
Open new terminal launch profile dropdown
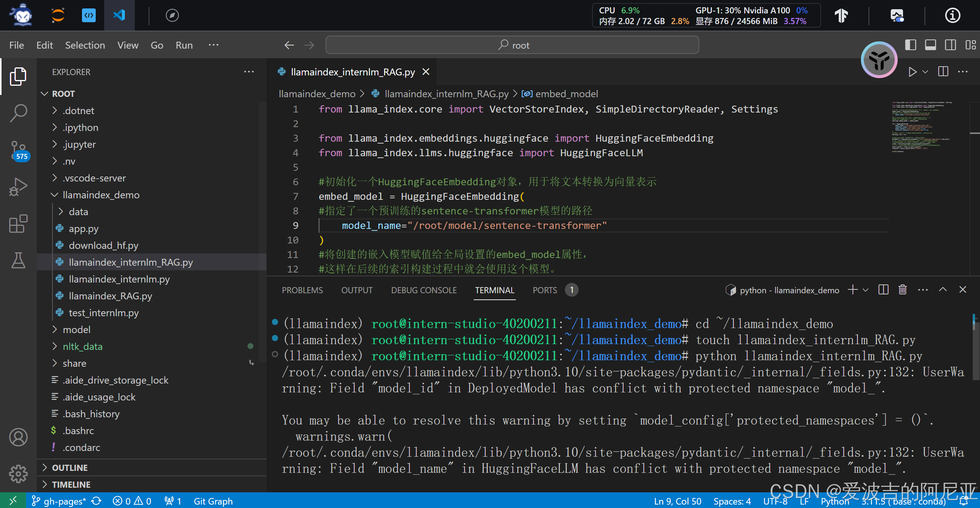tap(865, 290)
